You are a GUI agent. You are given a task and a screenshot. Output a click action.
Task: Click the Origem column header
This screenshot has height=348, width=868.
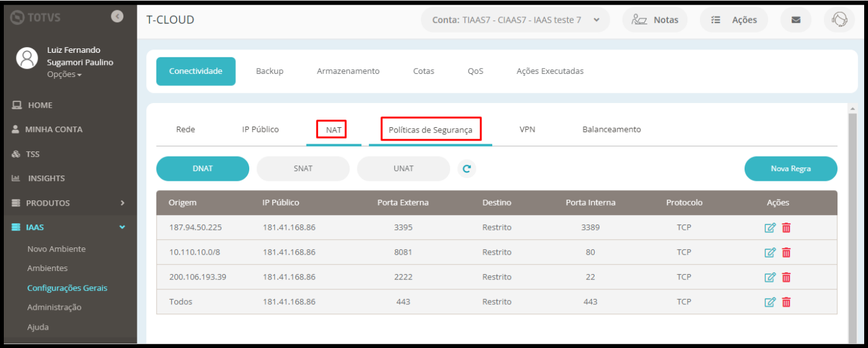[x=183, y=202]
